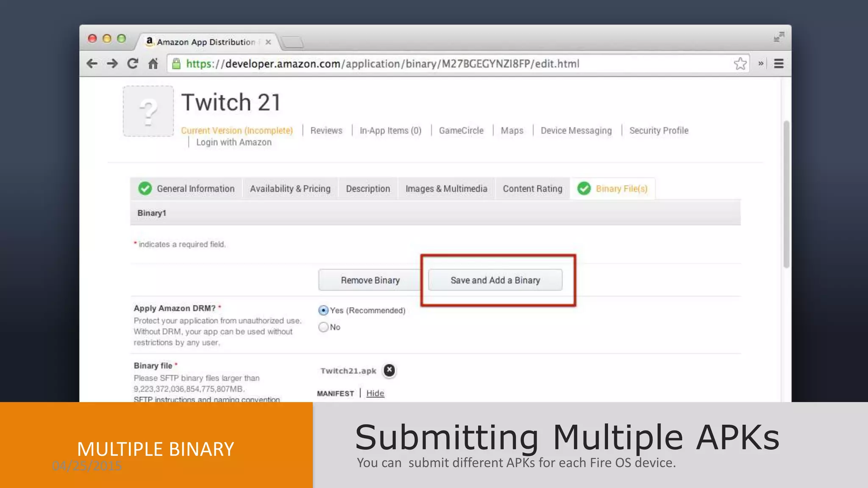This screenshot has width=868, height=488.
Task: Open Security Profile
Action: click(x=659, y=130)
